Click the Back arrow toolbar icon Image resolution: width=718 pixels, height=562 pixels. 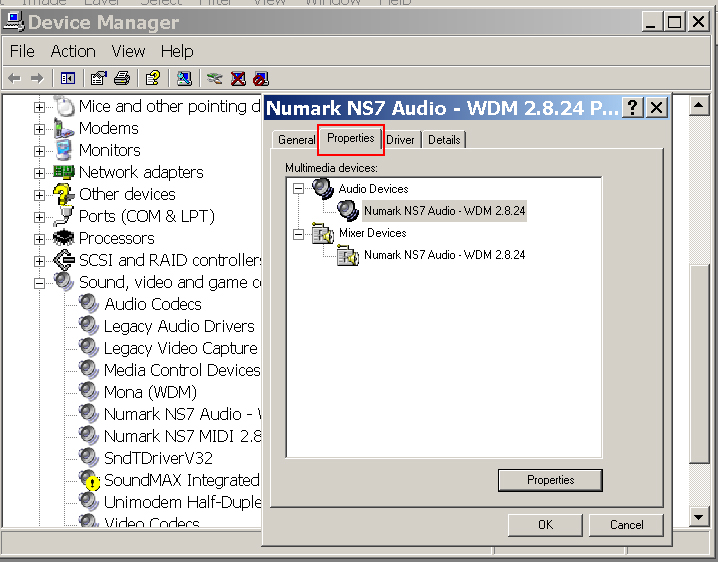coord(15,79)
